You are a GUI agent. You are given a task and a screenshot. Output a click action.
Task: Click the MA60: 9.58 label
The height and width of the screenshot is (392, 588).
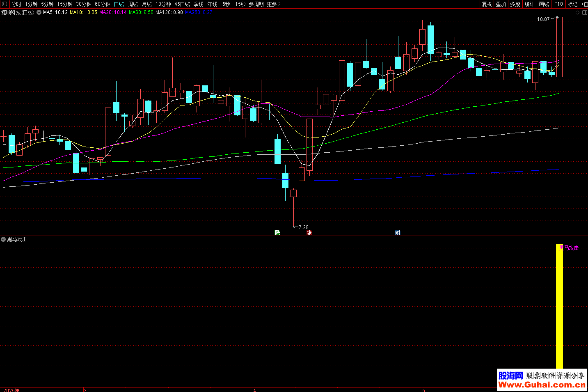pyautogui.click(x=141, y=12)
